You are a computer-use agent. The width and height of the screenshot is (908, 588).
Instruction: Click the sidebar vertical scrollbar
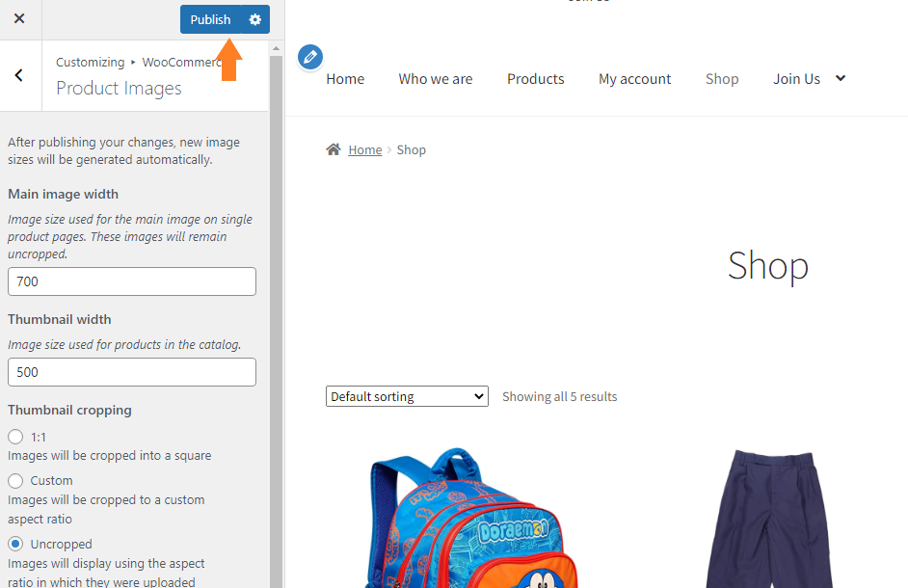point(277,319)
